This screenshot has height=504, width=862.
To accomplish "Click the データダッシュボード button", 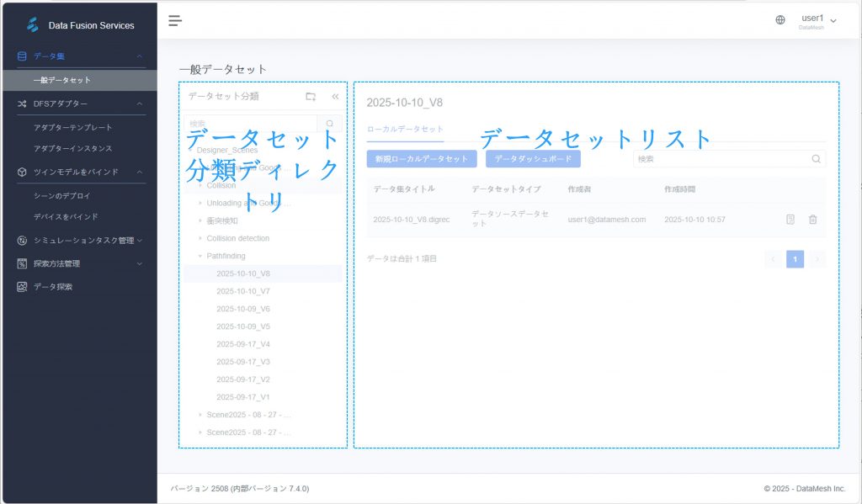I will pyautogui.click(x=533, y=158).
